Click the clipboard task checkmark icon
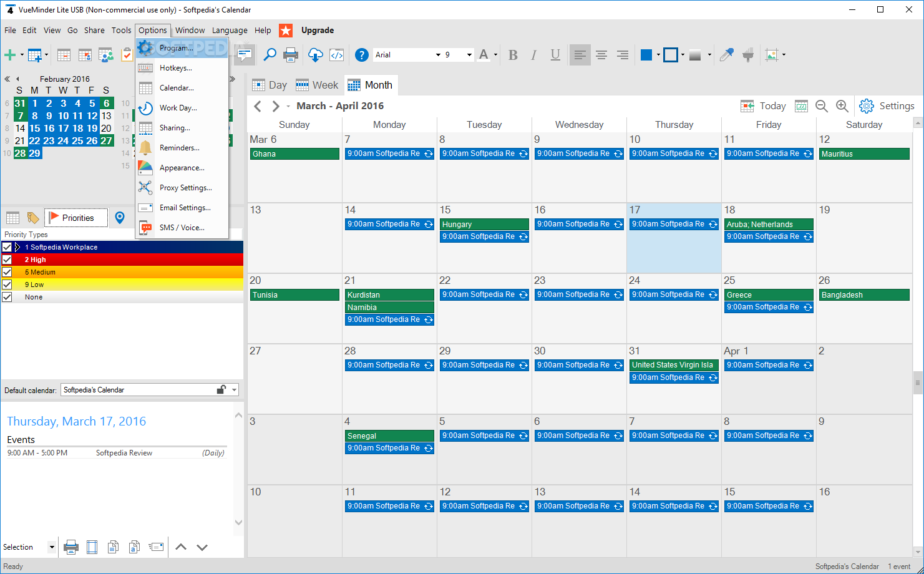The width and height of the screenshot is (924, 574). 127,55
